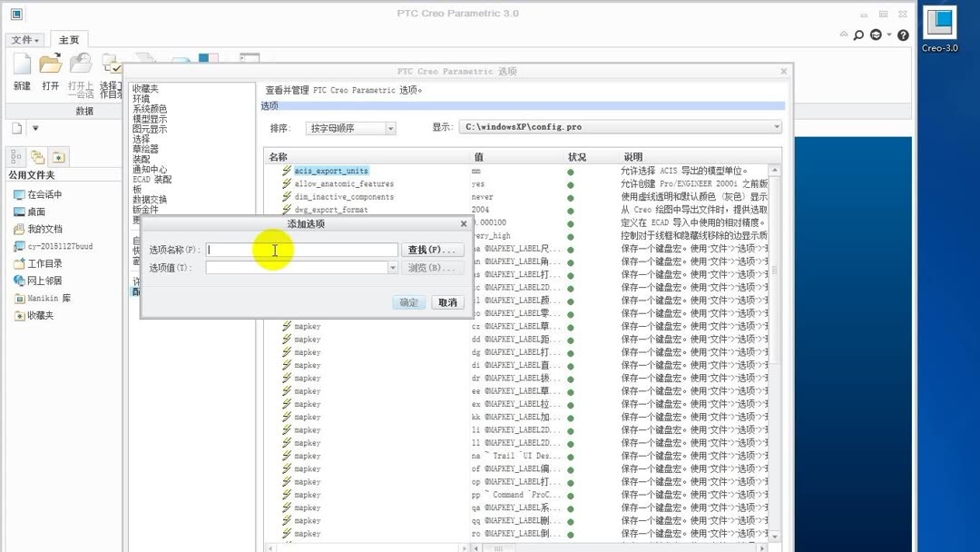
Task: Choose 草绘器 from the options category list
Action: [x=153, y=148]
